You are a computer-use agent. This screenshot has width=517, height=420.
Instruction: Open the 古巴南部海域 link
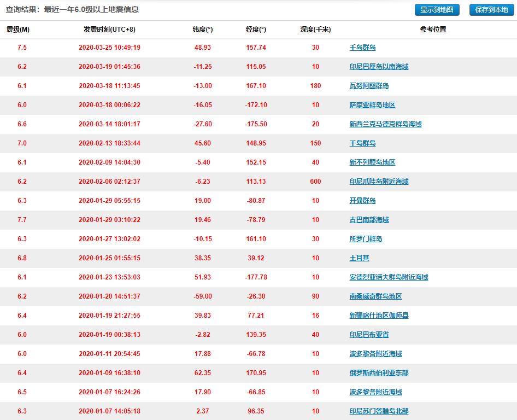pyautogui.click(x=369, y=220)
